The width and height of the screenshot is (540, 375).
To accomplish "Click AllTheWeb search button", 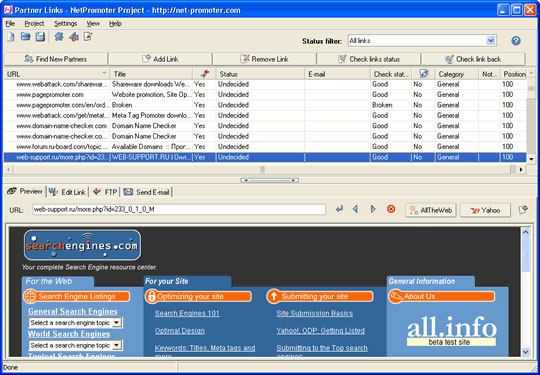I will click(431, 210).
